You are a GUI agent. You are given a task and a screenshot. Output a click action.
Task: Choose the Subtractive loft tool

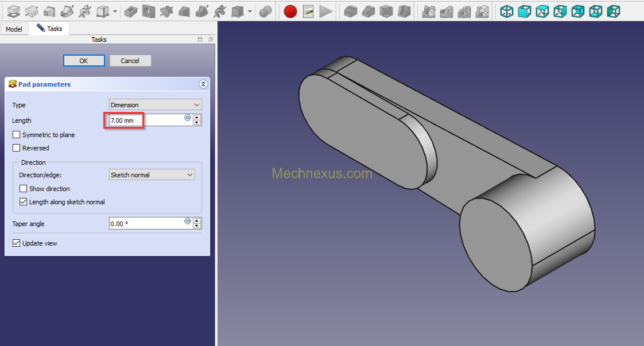tap(184, 11)
